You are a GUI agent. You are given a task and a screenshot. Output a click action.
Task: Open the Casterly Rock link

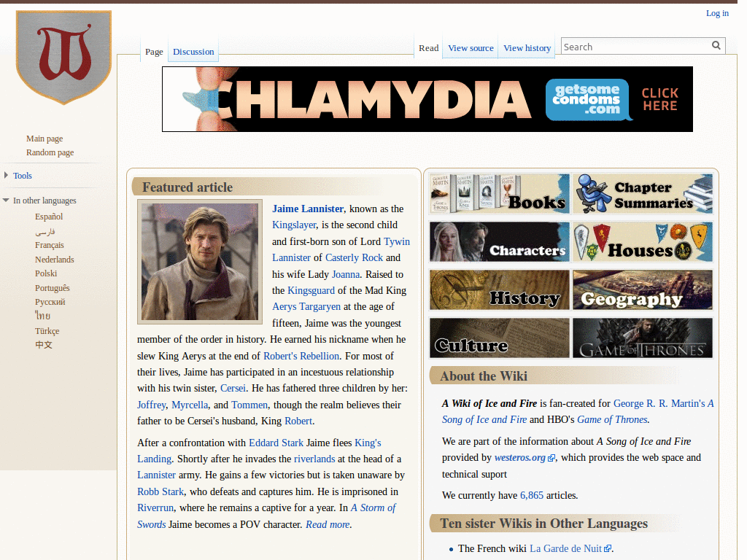(354, 257)
